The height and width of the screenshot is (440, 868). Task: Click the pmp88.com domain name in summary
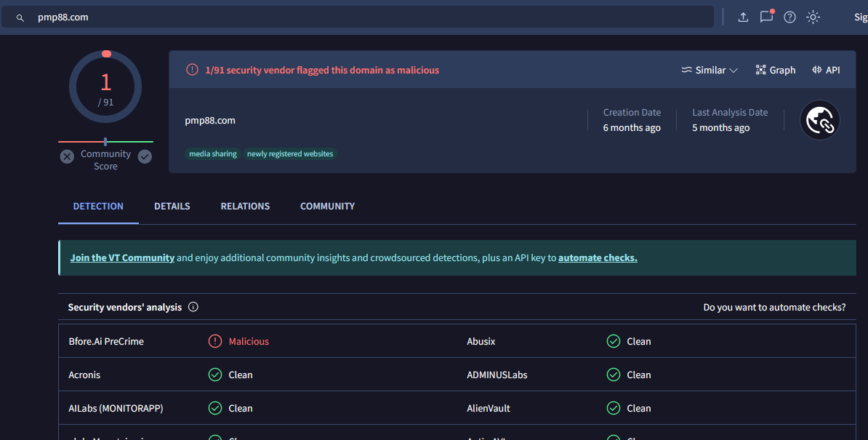(x=210, y=121)
